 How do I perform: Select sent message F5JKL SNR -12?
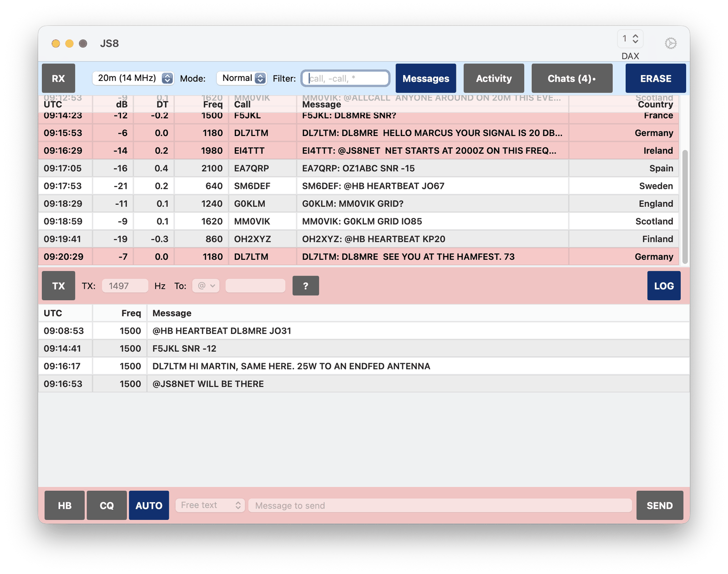[x=364, y=348]
